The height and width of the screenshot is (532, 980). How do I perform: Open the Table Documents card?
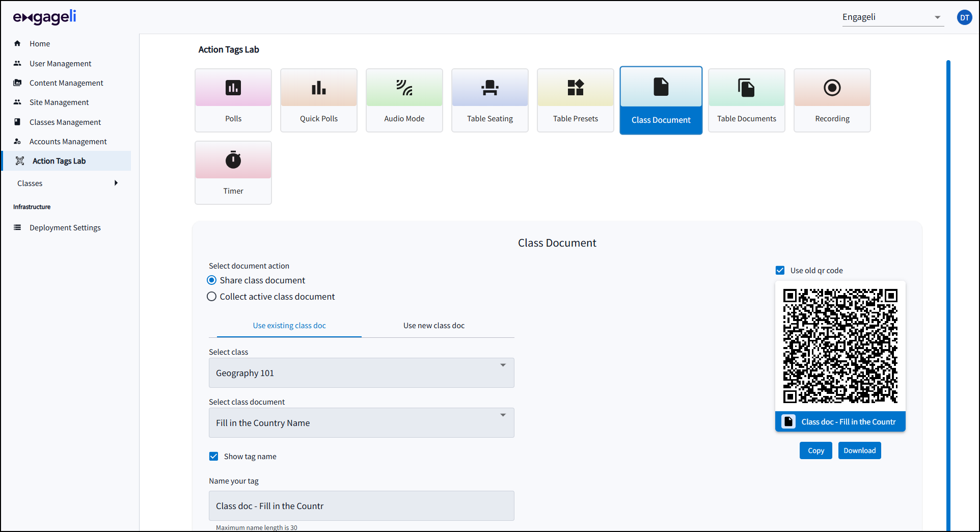click(747, 100)
